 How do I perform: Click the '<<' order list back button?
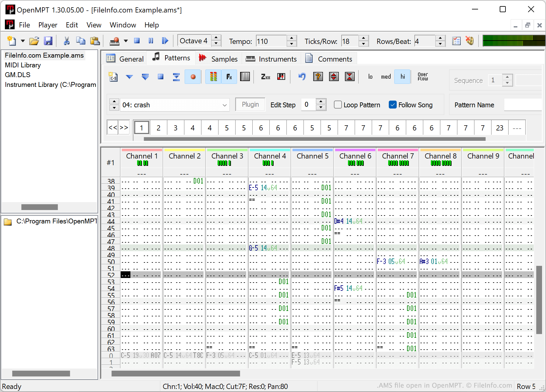tap(113, 127)
